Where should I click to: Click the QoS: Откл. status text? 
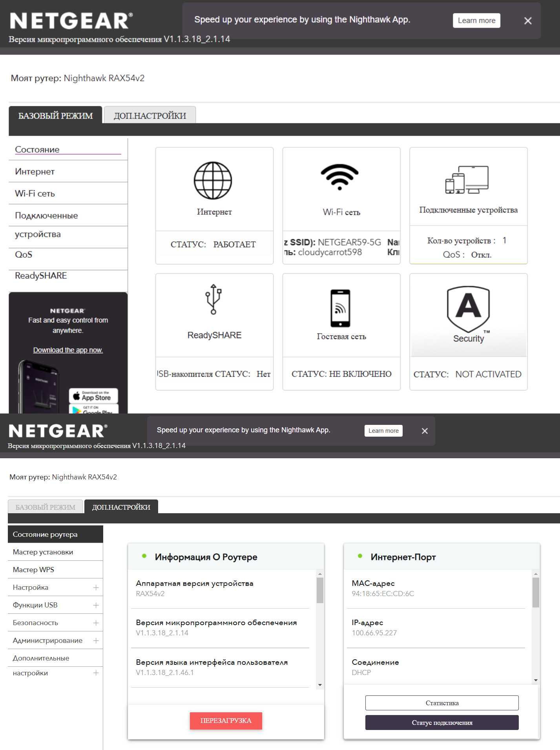pos(467,254)
